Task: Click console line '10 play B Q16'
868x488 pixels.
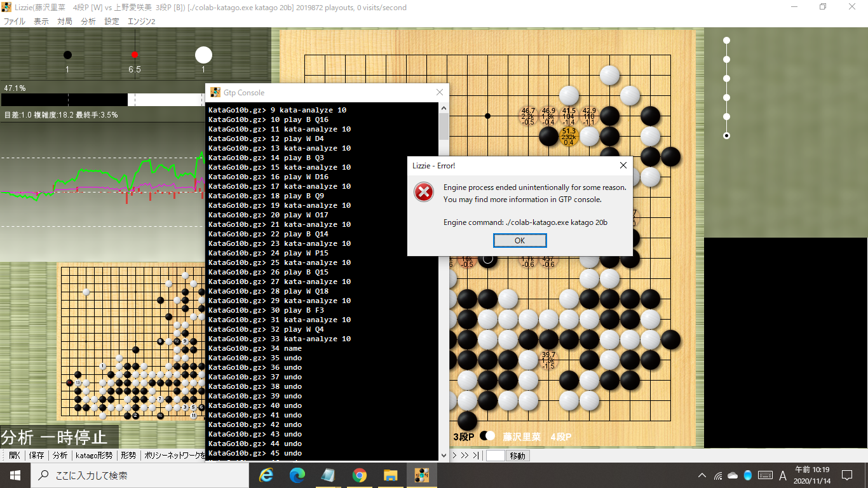Action: point(268,119)
